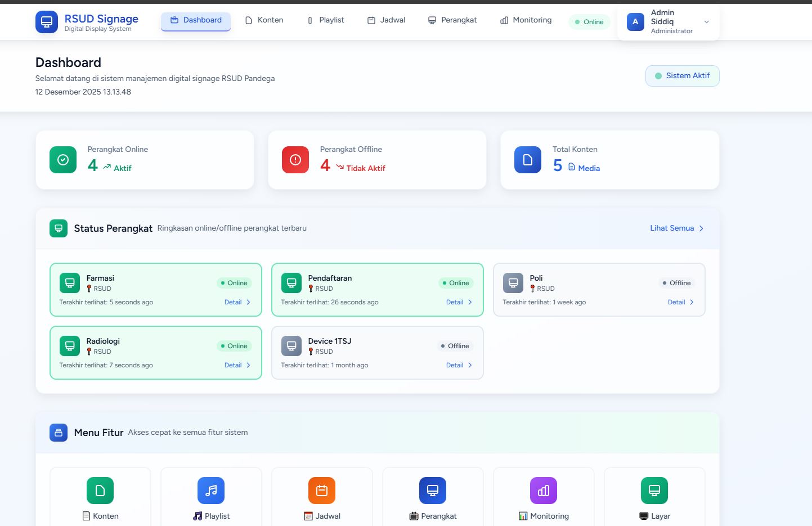Click the Lihat Semua link
Viewport: 812px width, 526px height.
[676, 228]
